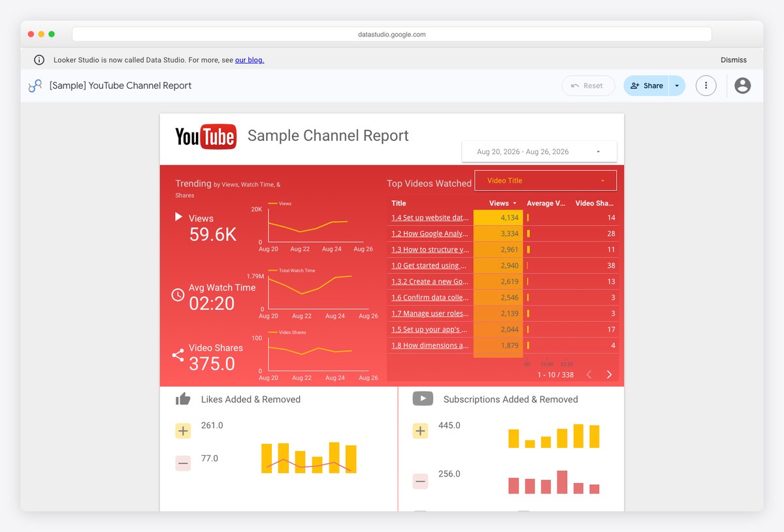Click the Share button

point(646,86)
